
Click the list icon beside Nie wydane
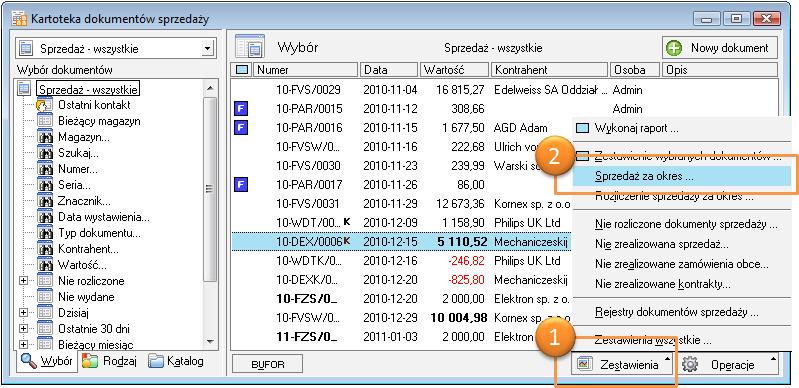click(x=45, y=297)
